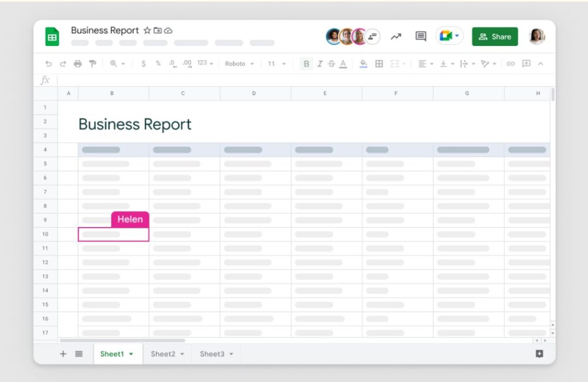Star the Business Report document
Image resolution: width=588 pixels, height=382 pixels.
[x=147, y=30]
